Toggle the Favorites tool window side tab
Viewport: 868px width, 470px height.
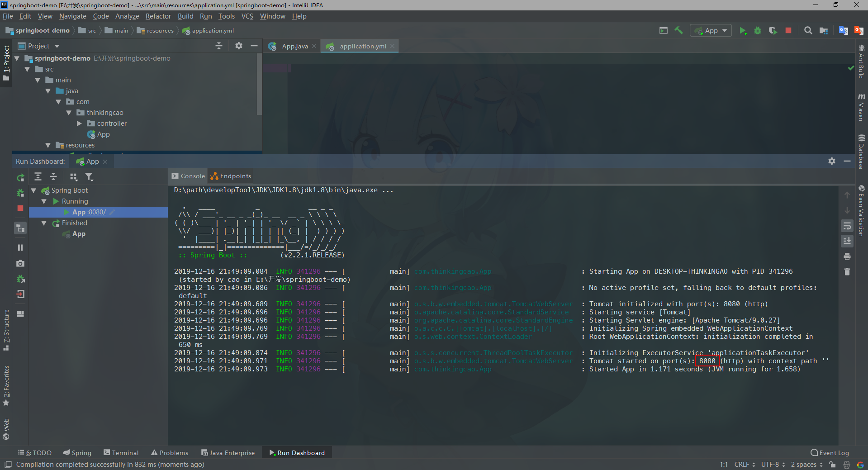point(6,386)
